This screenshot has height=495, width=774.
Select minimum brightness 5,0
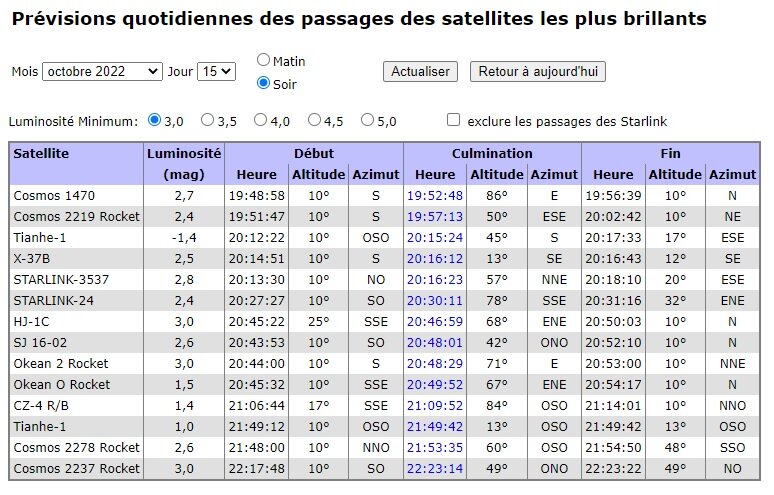[x=368, y=120]
